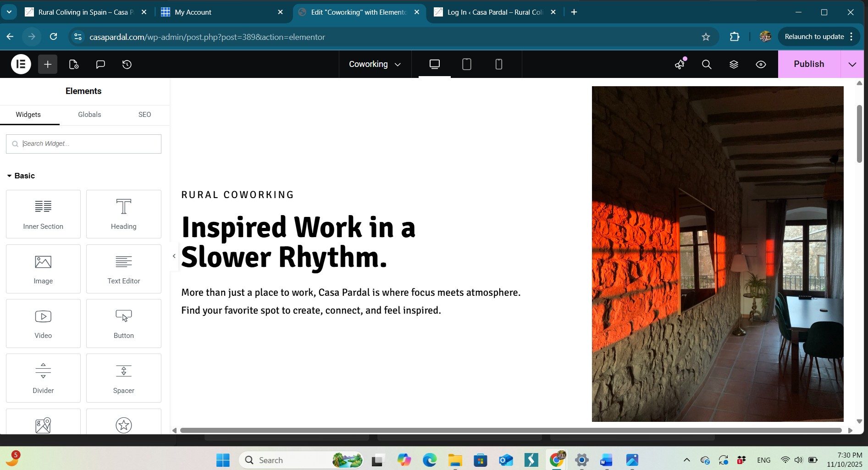This screenshot has width=868, height=470.
Task: Open the Finder search magnifier icon
Action: [x=707, y=64]
